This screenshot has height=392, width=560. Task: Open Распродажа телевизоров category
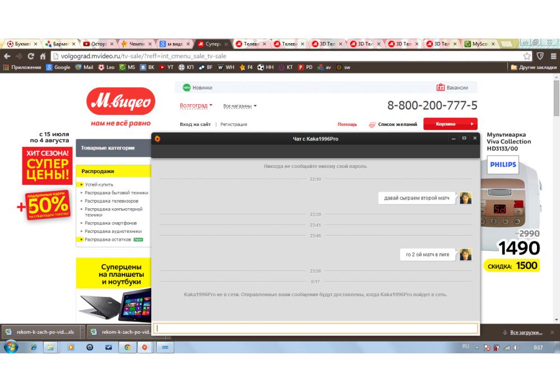[111, 200]
